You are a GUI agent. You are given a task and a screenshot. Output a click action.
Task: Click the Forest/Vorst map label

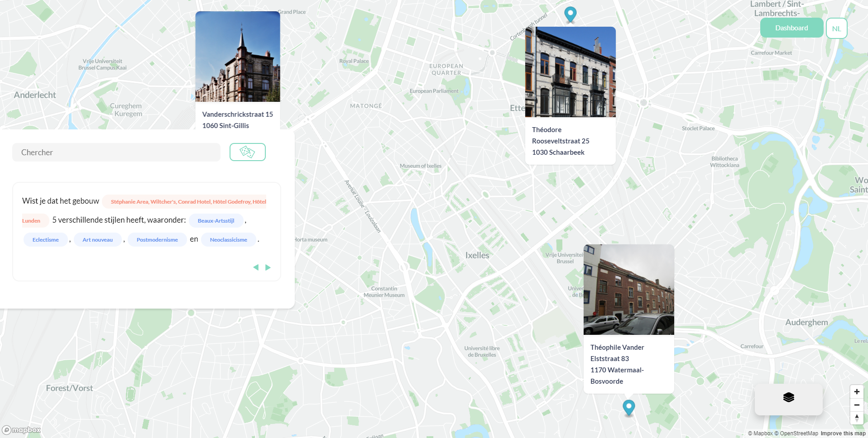coord(69,388)
